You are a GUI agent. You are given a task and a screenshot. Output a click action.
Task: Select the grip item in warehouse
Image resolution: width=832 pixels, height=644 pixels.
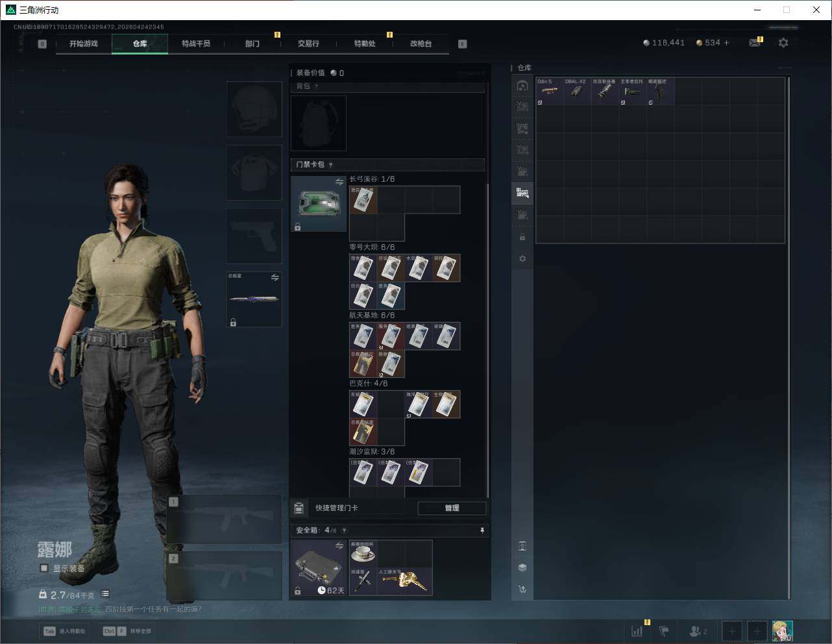click(x=660, y=92)
